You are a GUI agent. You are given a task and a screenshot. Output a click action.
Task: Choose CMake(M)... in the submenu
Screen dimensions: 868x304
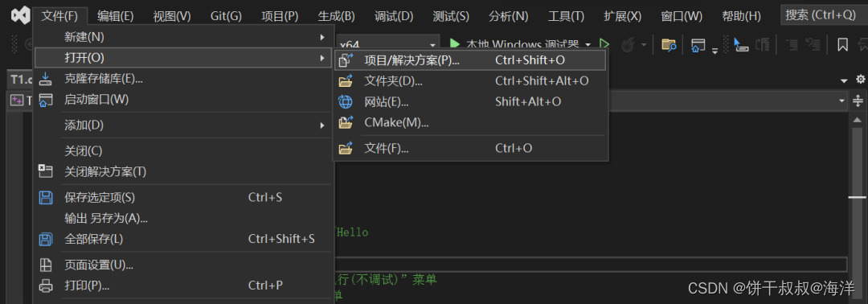[x=470, y=123]
